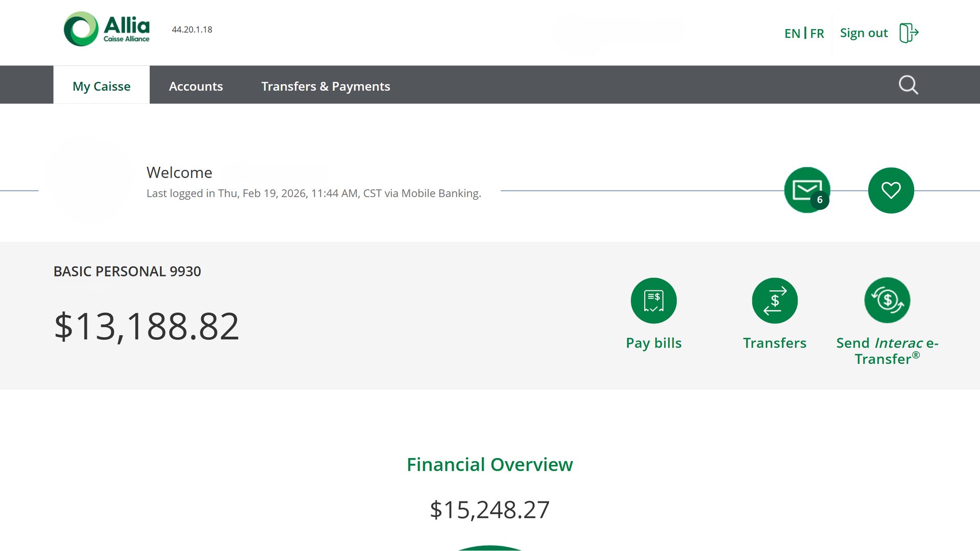Click the heart favorites icon
The width and height of the screenshot is (980, 551).
click(x=891, y=190)
